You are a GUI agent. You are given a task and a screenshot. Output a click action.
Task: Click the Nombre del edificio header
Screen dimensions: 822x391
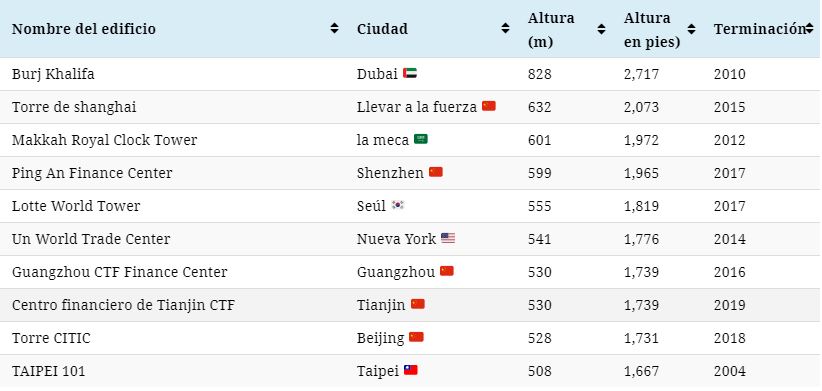coord(84,29)
